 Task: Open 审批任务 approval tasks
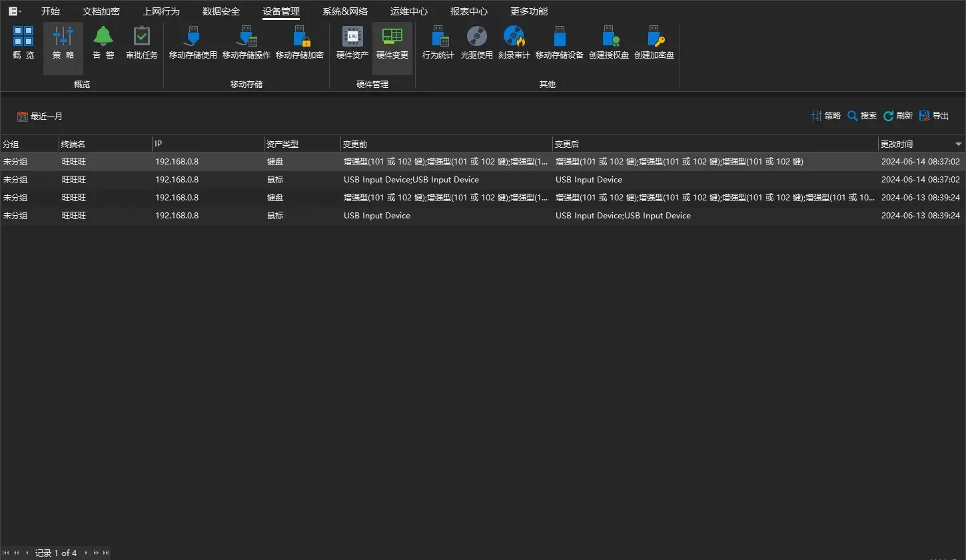[x=142, y=43]
